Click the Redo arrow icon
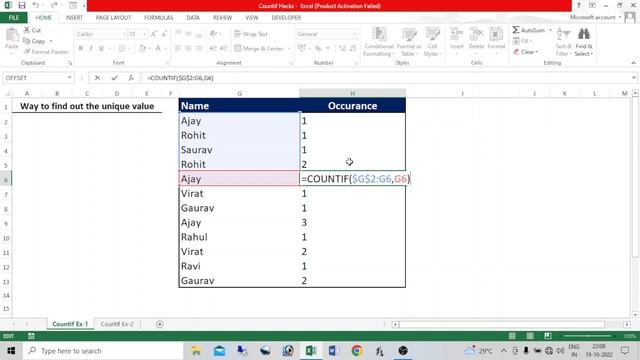This screenshot has width=640, height=360. coord(54,5)
